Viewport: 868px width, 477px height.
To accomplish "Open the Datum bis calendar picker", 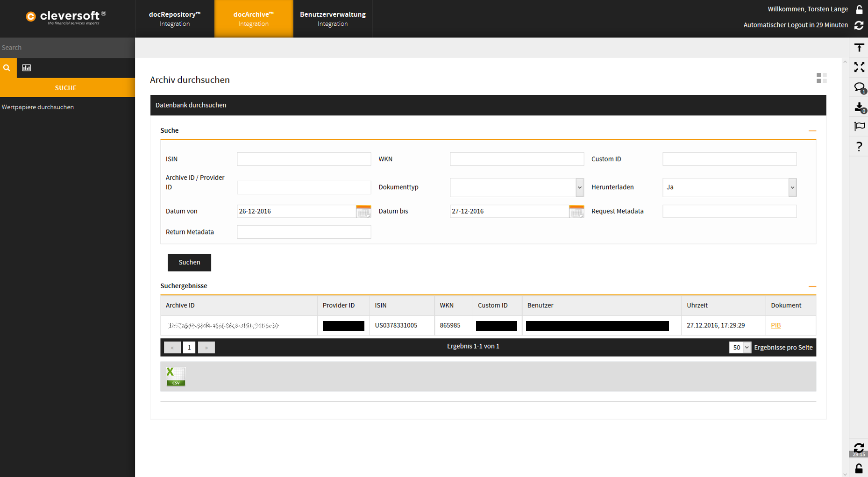I will tap(576, 212).
